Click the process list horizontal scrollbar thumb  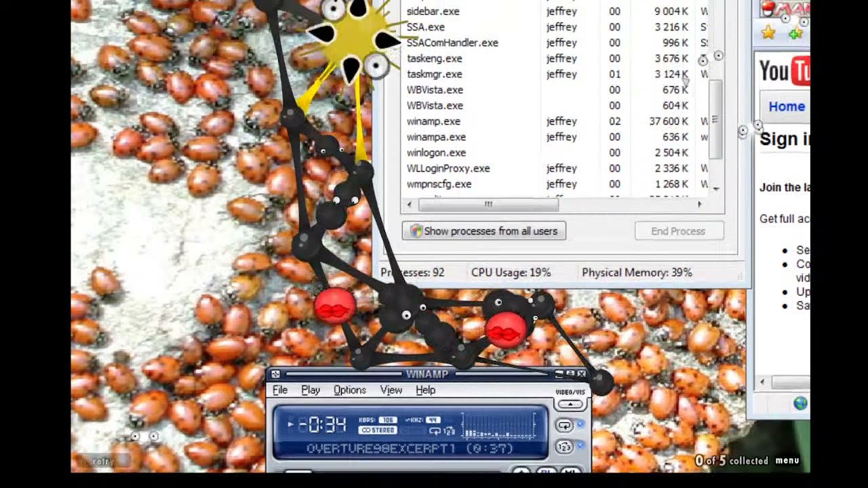[x=488, y=204]
